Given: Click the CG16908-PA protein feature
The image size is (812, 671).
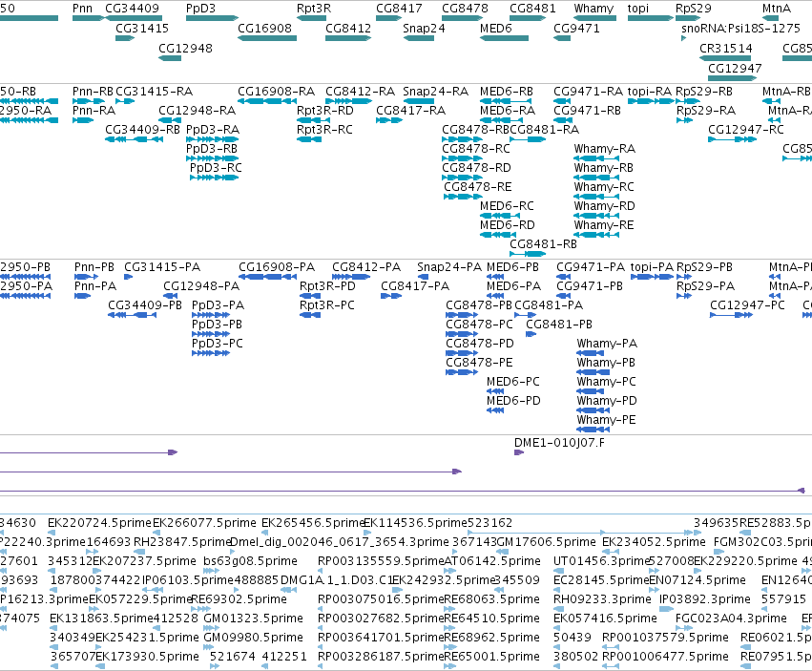Looking at the screenshot, I should tap(267, 277).
